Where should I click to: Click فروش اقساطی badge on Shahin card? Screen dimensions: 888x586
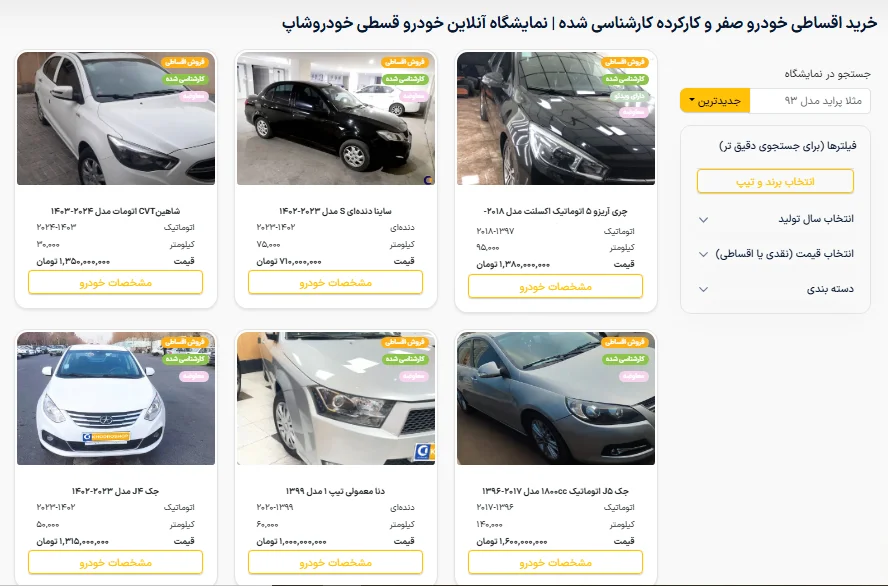coord(185,62)
